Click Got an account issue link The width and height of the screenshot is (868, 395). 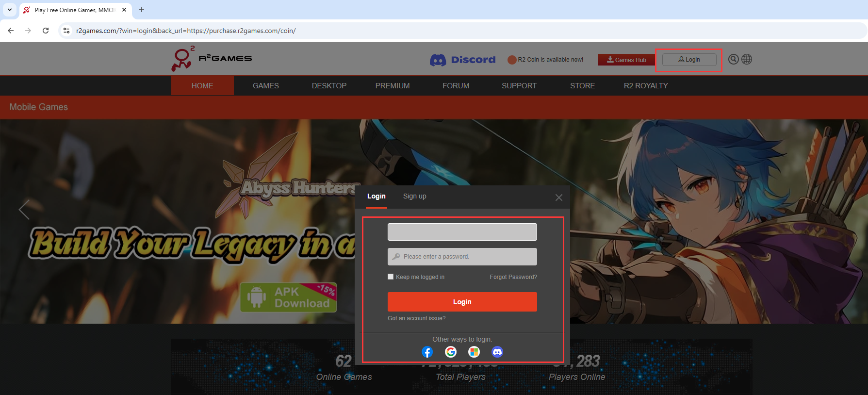(x=416, y=318)
